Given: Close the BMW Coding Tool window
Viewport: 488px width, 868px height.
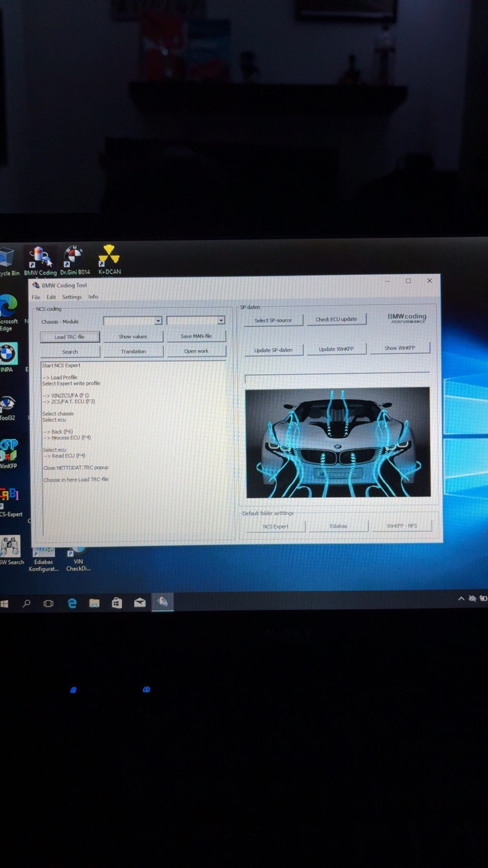Looking at the screenshot, I should [430, 280].
